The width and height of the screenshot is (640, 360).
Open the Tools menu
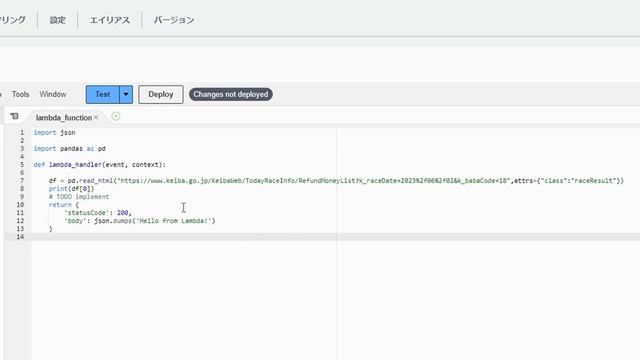click(20, 94)
